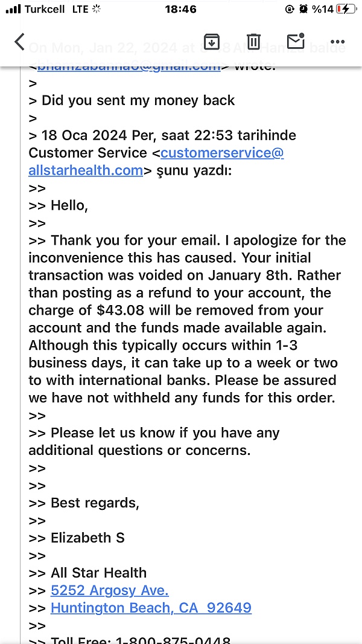Open the three-dot more options menu

(337, 42)
